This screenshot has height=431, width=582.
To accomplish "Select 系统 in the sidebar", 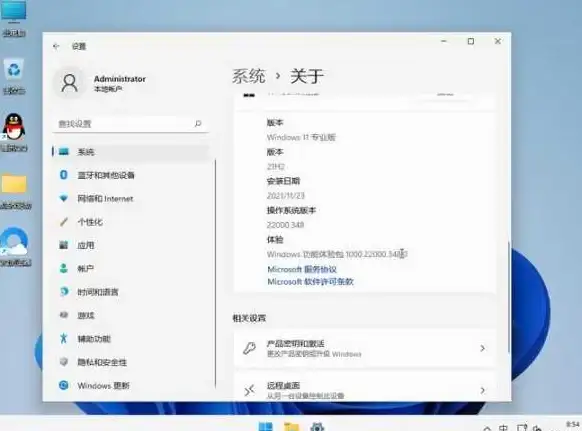I will click(131, 152).
